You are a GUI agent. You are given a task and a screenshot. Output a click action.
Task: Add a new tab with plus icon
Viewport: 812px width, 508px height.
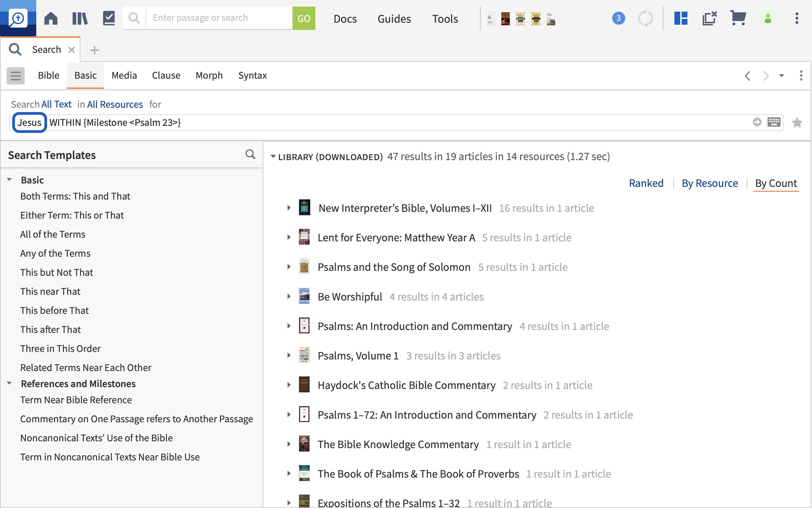94,50
